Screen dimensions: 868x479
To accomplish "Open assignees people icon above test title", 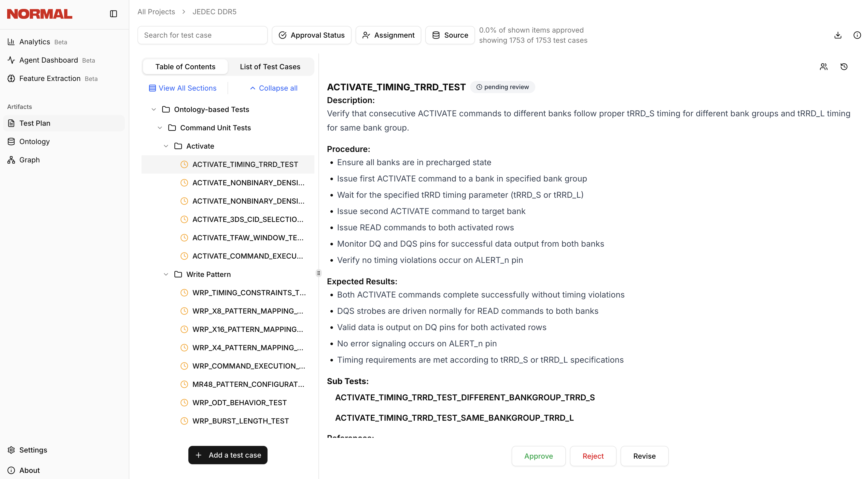I will coord(823,67).
